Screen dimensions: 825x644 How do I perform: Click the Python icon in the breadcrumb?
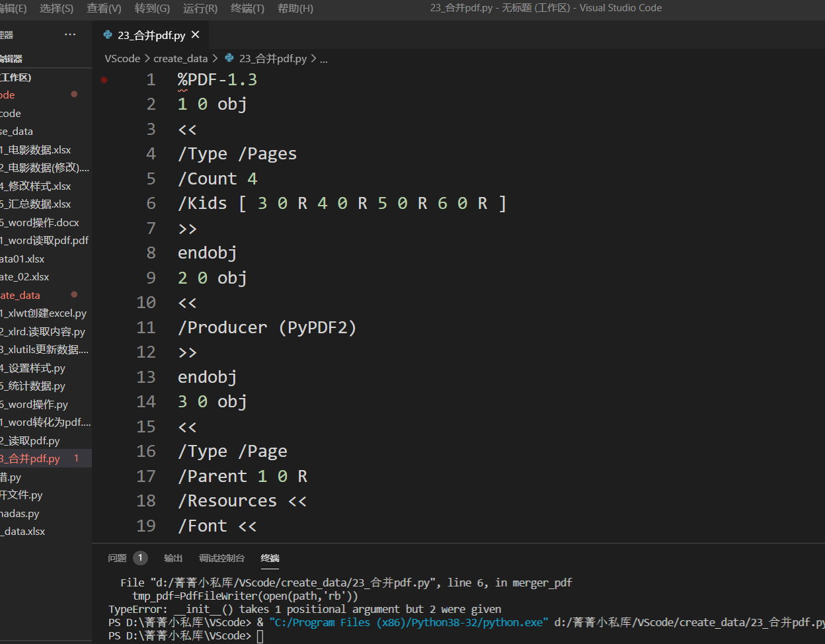pos(229,58)
